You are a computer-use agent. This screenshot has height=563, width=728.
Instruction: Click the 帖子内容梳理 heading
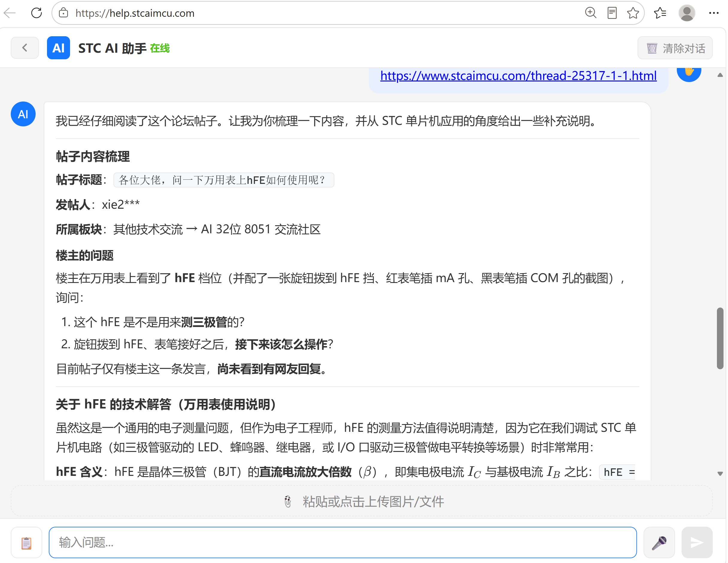93,156
